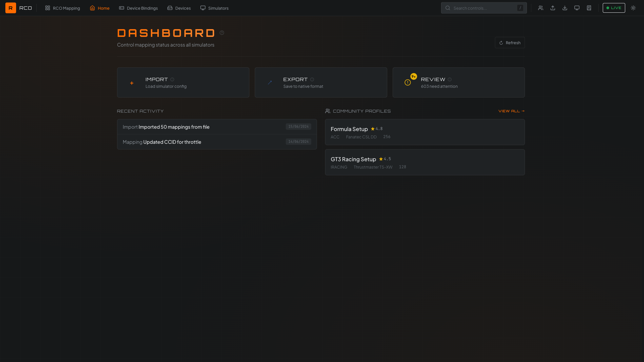Image resolution: width=644 pixels, height=362 pixels.
Task: Open the GT3 Racing Setup profile card
Action: 425,162
